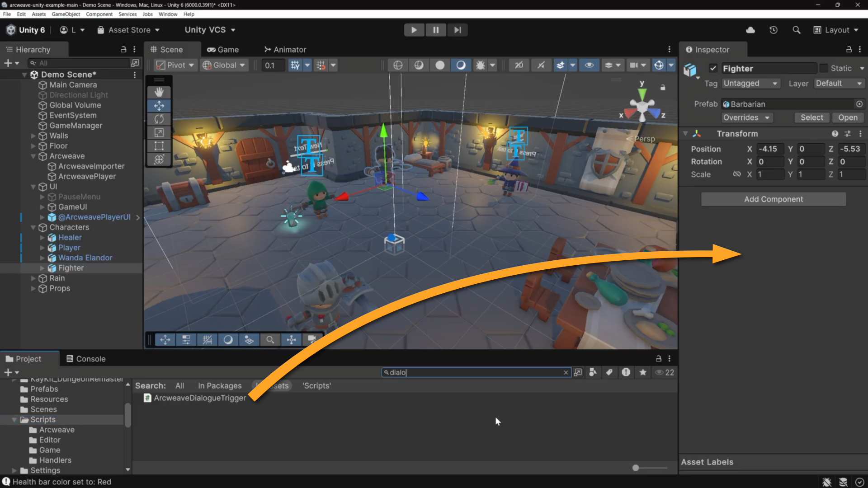Open the Pivot dropdown
The width and height of the screenshot is (868, 488).
click(x=175, y=65)
